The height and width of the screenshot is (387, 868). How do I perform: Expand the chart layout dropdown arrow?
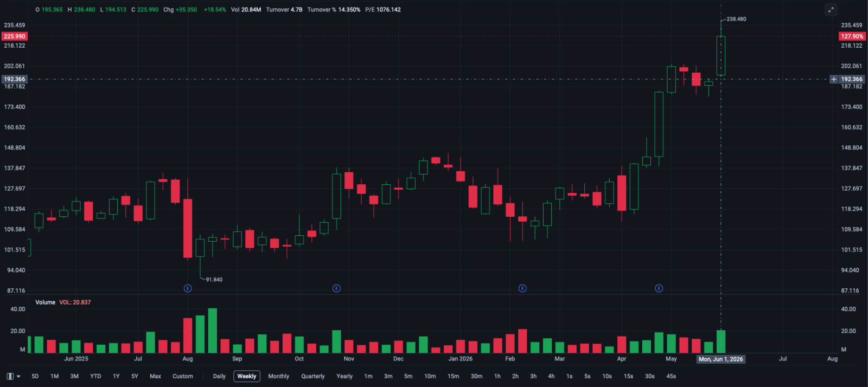tap(18, 376)
